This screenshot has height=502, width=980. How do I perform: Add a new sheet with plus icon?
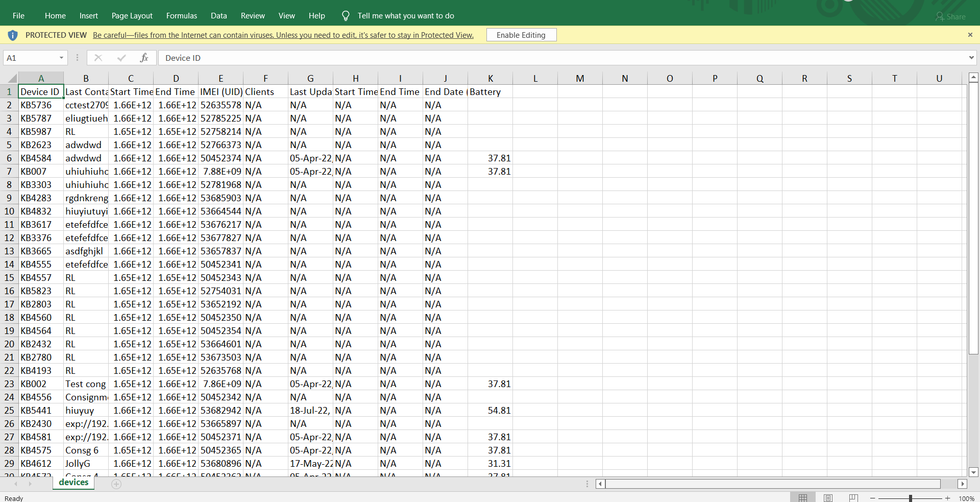[x=116, y=484]
